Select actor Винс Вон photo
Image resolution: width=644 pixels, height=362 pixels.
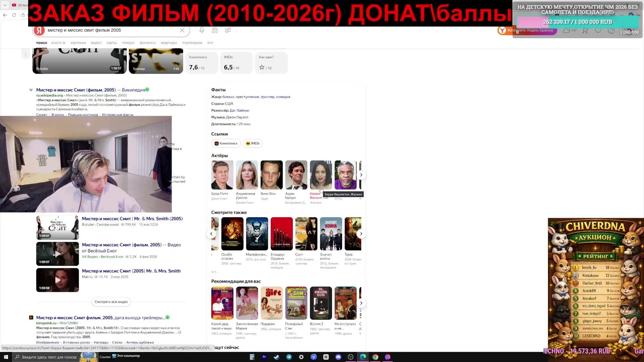(x=271, y=175)
